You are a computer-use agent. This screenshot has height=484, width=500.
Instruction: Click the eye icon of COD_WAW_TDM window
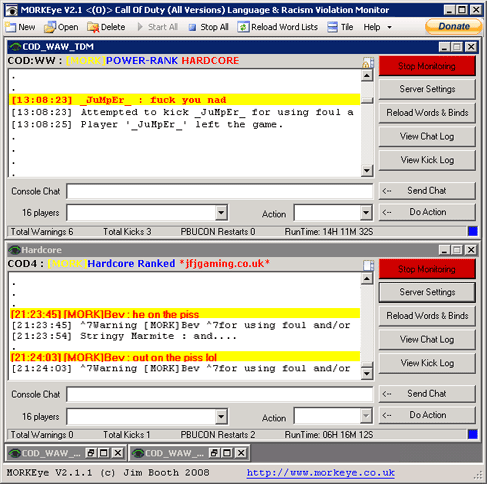(15, 47)
